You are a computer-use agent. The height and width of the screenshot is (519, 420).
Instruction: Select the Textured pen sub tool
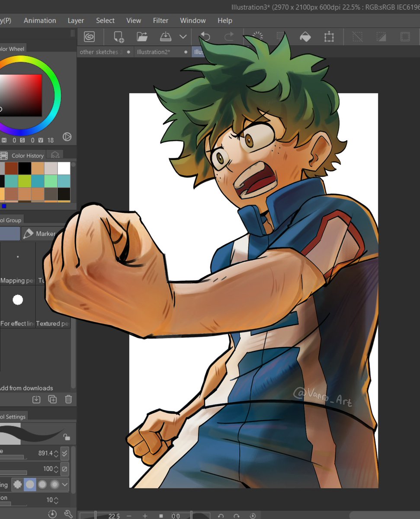(53, 307)
